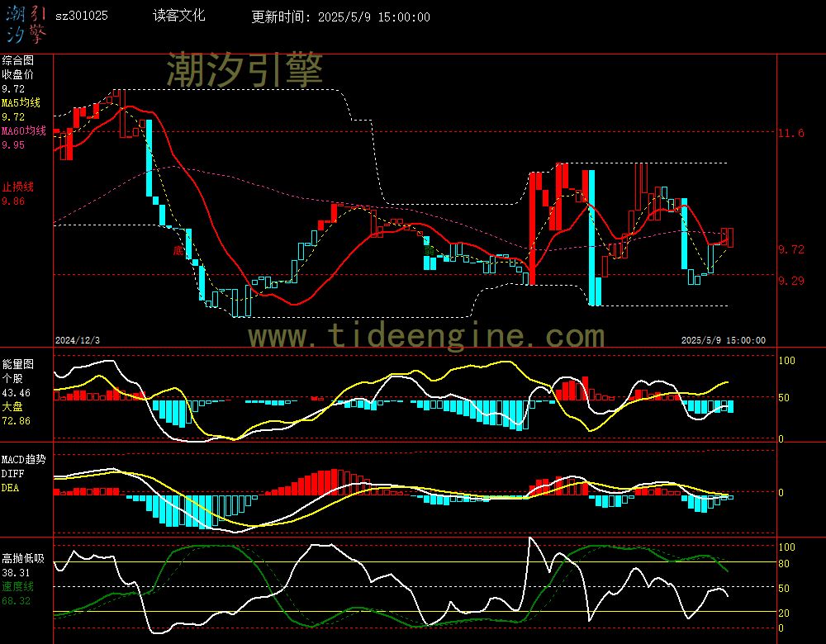The height and width of the screenshot is (644, 826).
Task: Select the stock code sz301025
Action: click(x=82, y=16)
